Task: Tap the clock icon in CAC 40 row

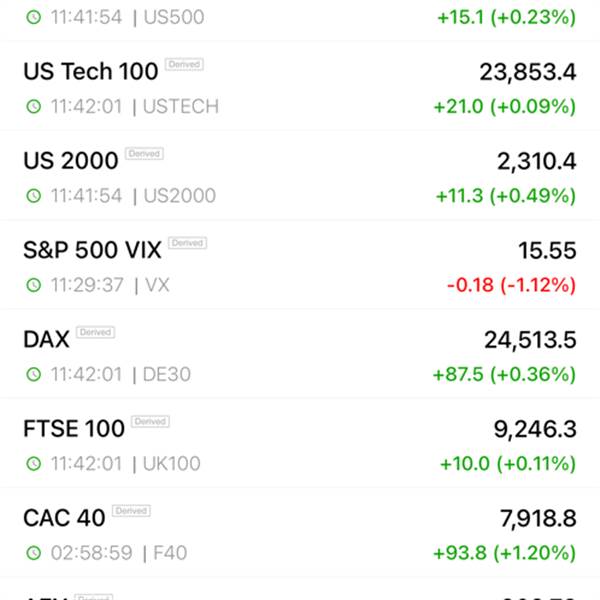Action: click(x=34, y=553)
